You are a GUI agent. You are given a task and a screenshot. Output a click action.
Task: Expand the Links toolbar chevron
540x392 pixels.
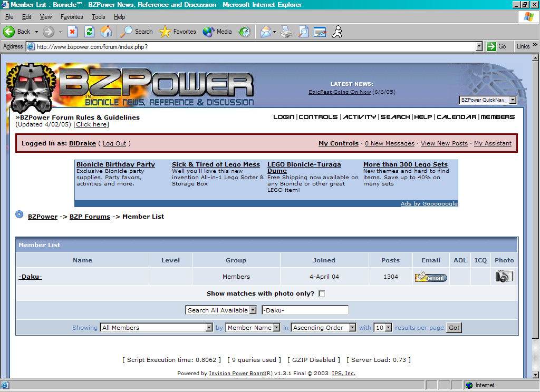click(x=535, y=45)
